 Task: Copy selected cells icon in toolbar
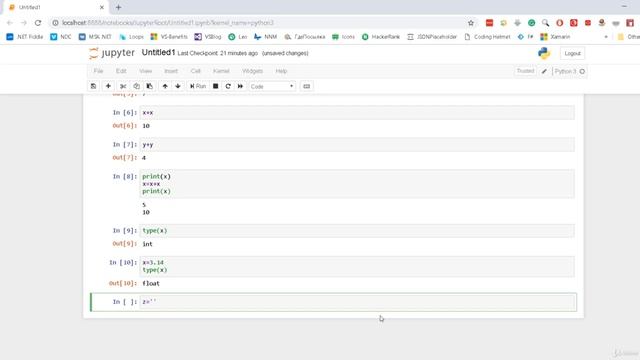136,86
